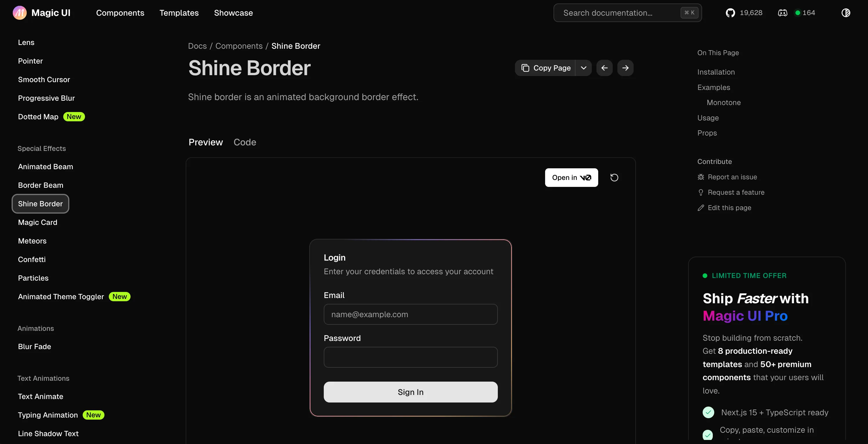
Task: Open the Discord community icon
Action: tap(782, 13)
